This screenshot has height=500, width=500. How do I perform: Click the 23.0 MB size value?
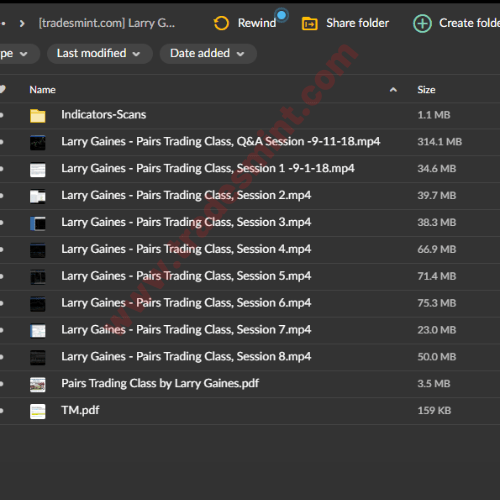(x=437, y=330)
